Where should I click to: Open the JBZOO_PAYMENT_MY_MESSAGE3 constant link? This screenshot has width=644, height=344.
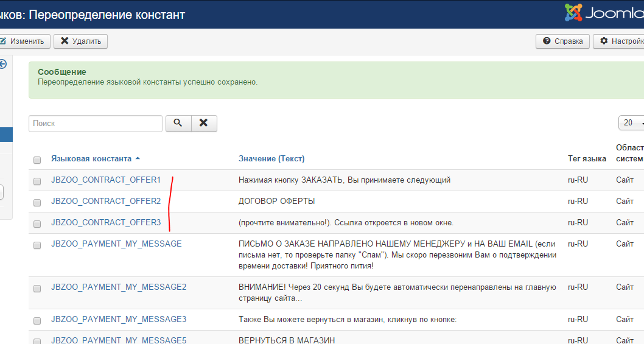[x=119, y=319]
